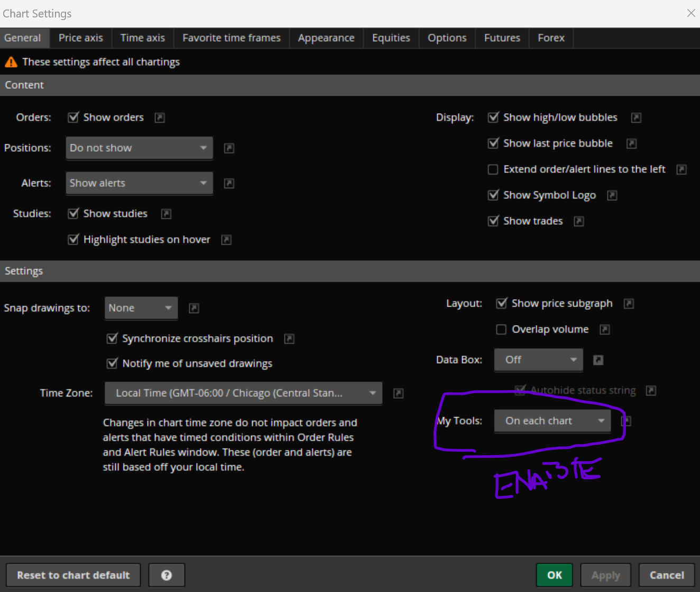The image size is (700, 592).
Task: Expand the Time Zone dropdown
Action: click(x=243, y=393)
